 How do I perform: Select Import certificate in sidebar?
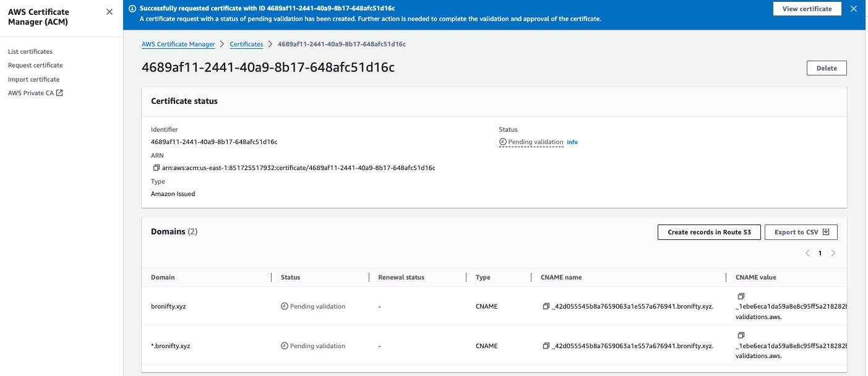(x=34, y=80)
